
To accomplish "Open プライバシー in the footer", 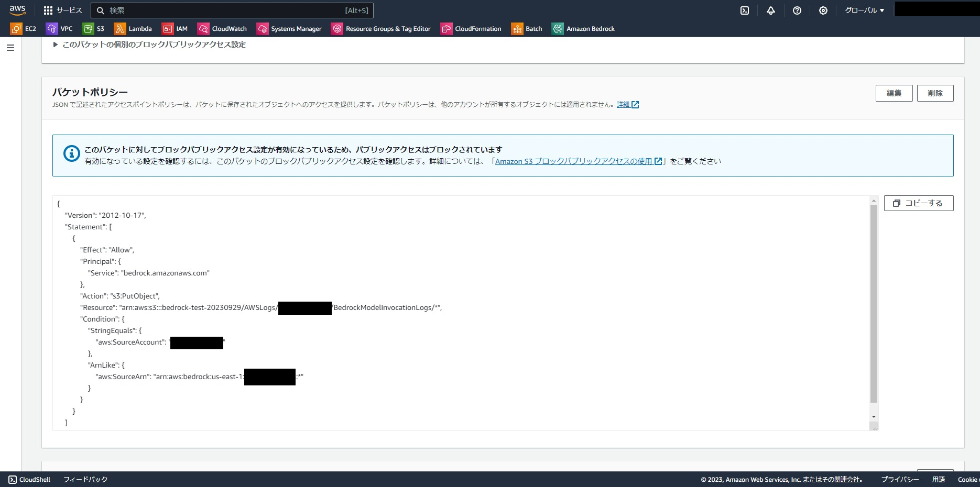I will coord(900,479).
